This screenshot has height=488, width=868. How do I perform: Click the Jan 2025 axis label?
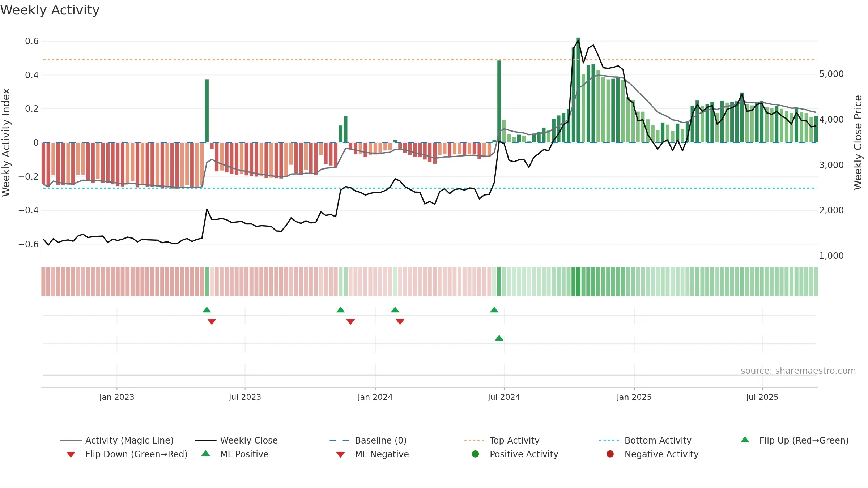pyautogui.click(x=634, y=397)
